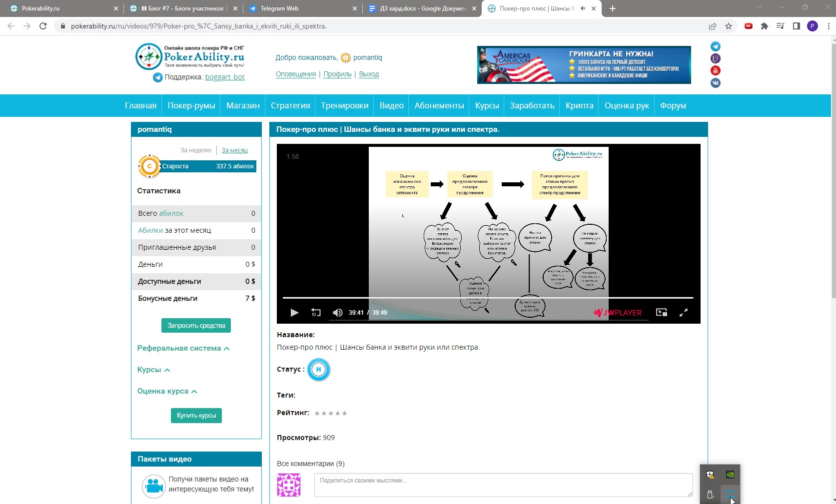Click the JW Player logo
The image size is (836, 504).
pyautogui.click(x=618, y=313)
